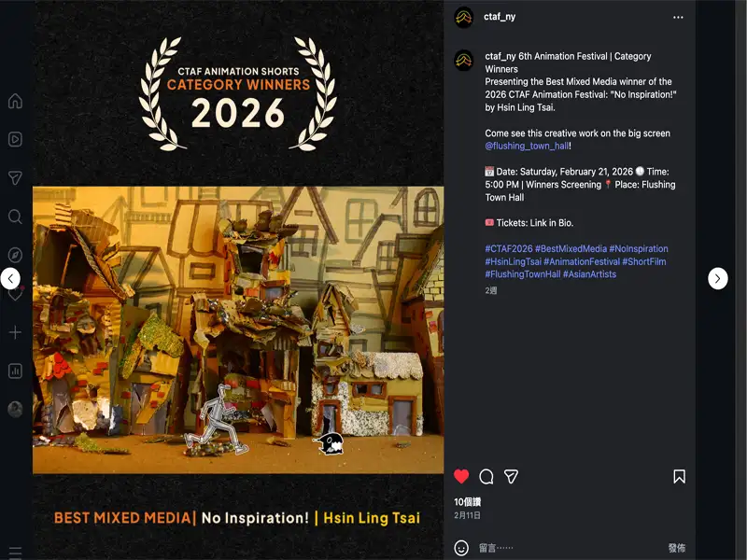This screenshot has height=560, width=747.
Task: Open the Home icon in sidebar
Action: [15, 101]
